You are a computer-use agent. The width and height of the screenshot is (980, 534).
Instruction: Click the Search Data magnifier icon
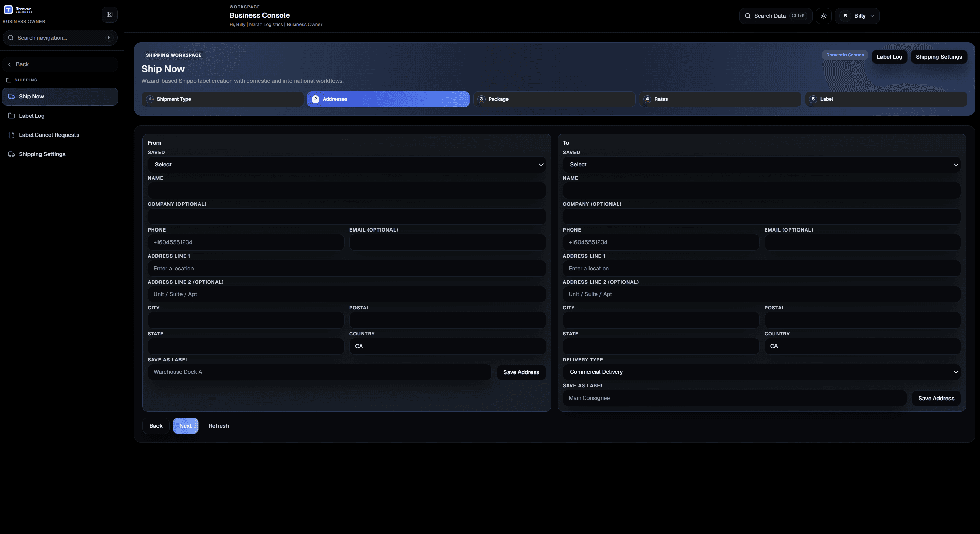(x=748, y=16)
